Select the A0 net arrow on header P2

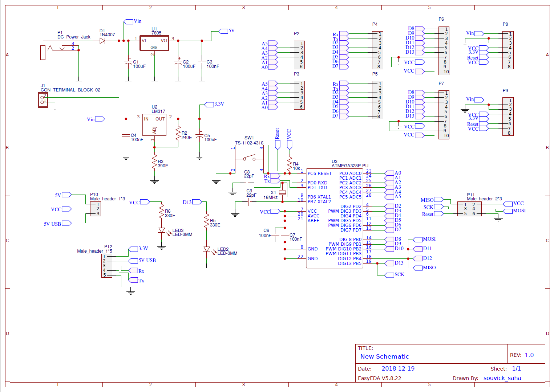pyautogui.click(x=272, y=67)
